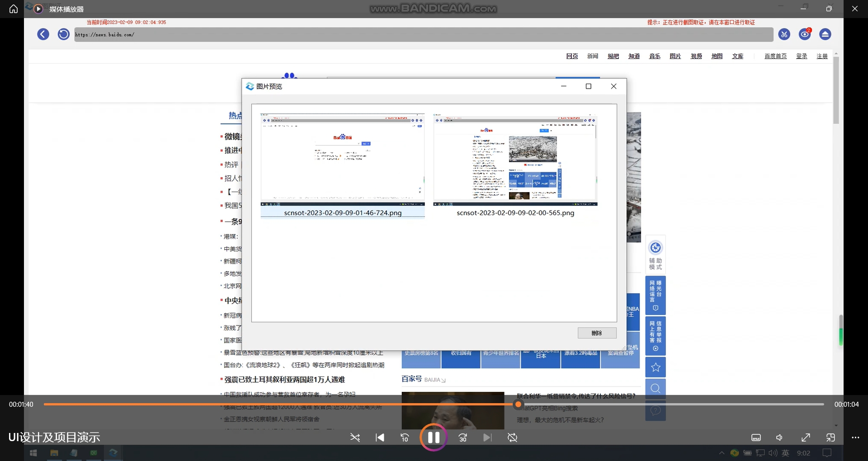
Task: Click the Windows Start button
Action: point(33,453)
